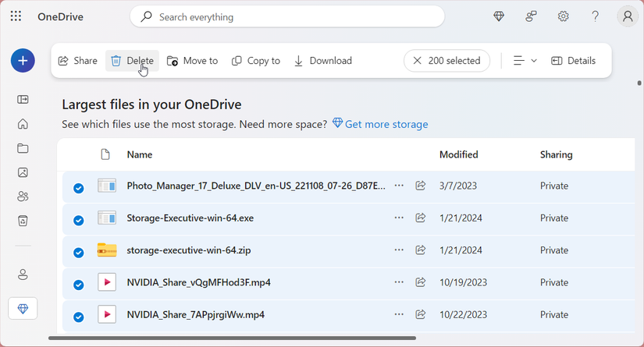Open file NVIDIA_Share_7APpjrgiWw.mp4
The image size is (644, 347).
pyautogui.click(x=195, y=314)
